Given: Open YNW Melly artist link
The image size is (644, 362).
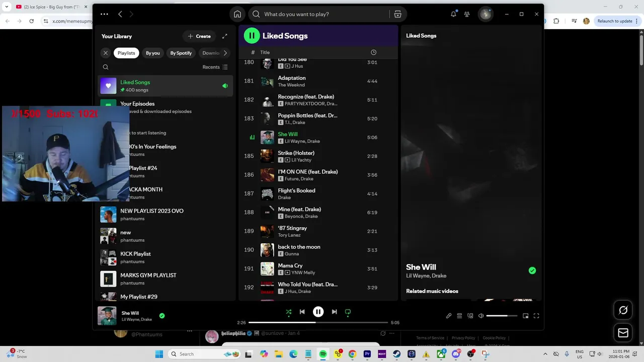Looking at the screenshot, I should pos(303,273).
